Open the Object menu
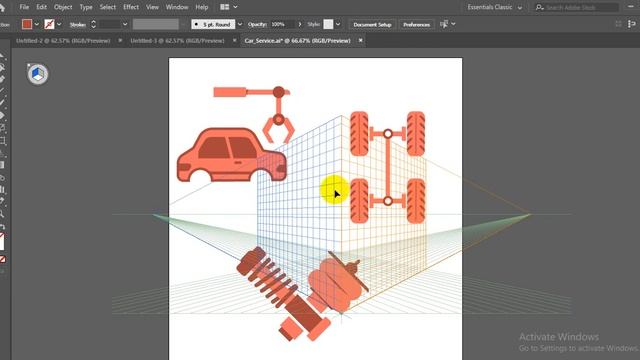This screenshot has width=640, height=360. pos(63,7)
